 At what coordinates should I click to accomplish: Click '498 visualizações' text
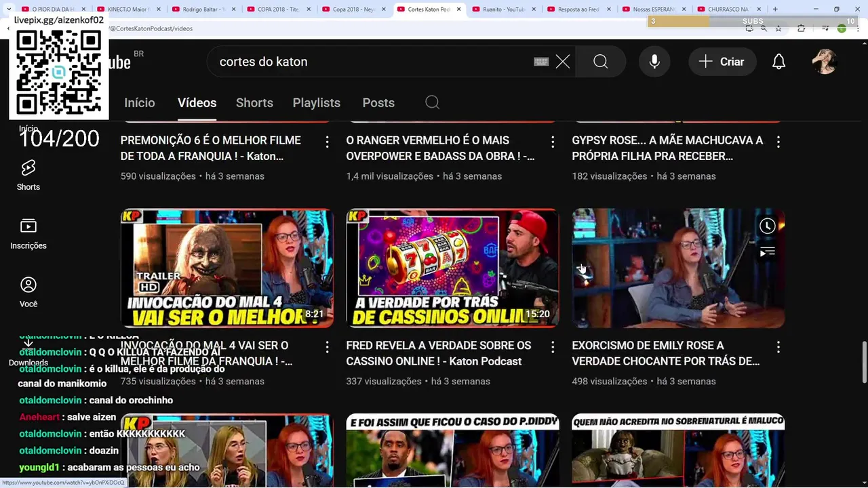[x=610, y=382]
